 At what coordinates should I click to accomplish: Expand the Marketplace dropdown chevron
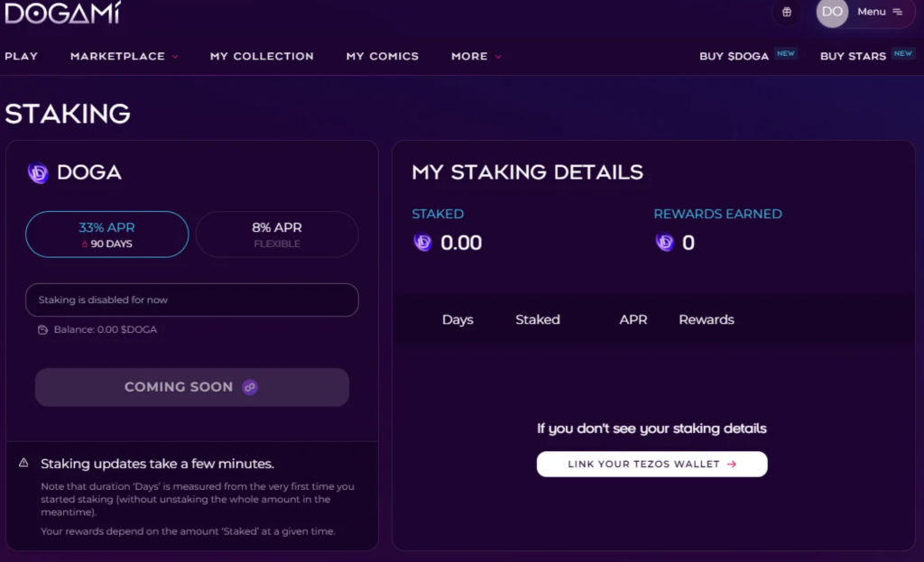175,57
